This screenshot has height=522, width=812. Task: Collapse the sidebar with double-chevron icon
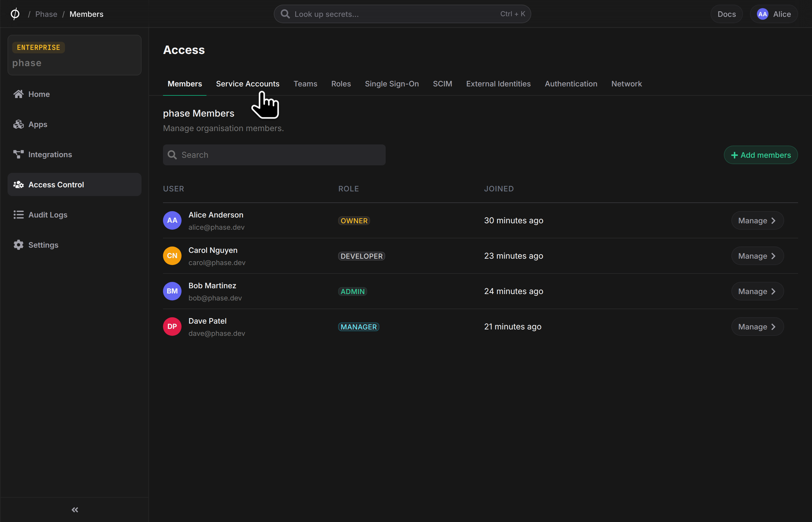click(x=75, y=510)
